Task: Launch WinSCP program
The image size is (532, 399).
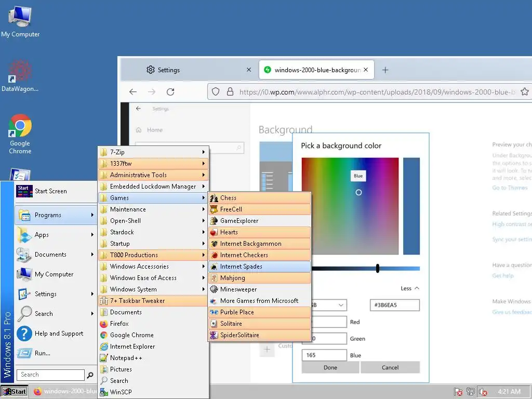Action: pyautogui.click(x=153, y=392)
